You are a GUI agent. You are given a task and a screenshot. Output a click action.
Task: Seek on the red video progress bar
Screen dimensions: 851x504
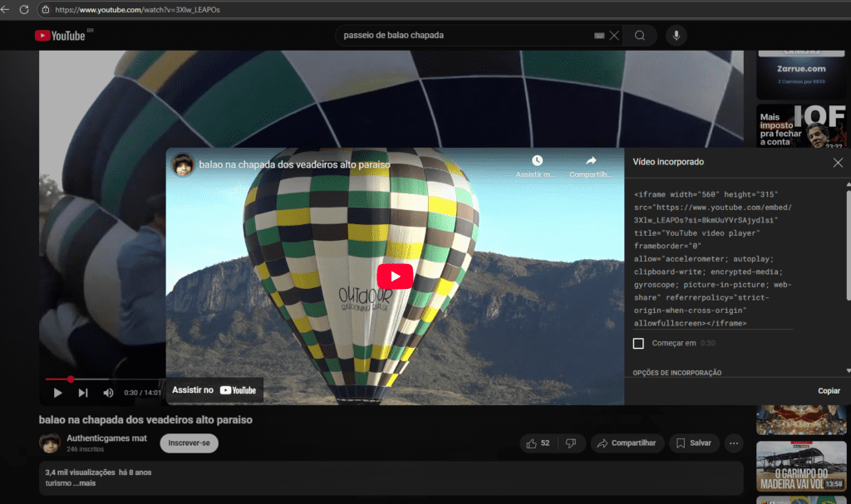106,379
